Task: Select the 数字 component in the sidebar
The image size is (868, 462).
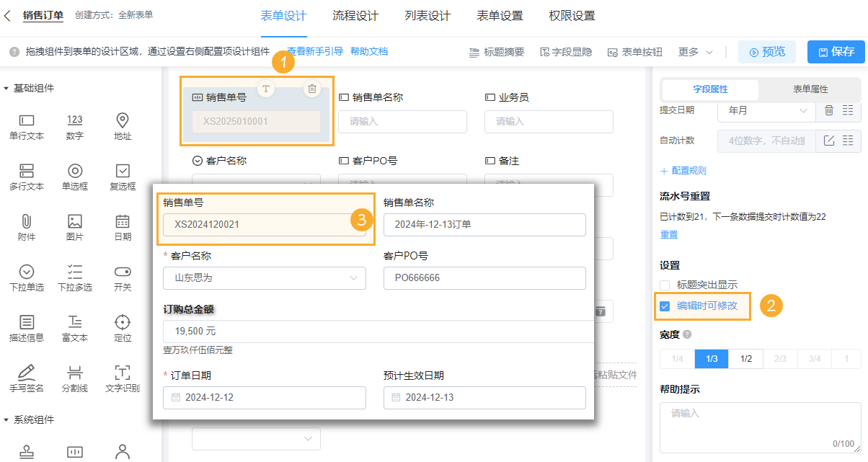Action: point(74,121)
